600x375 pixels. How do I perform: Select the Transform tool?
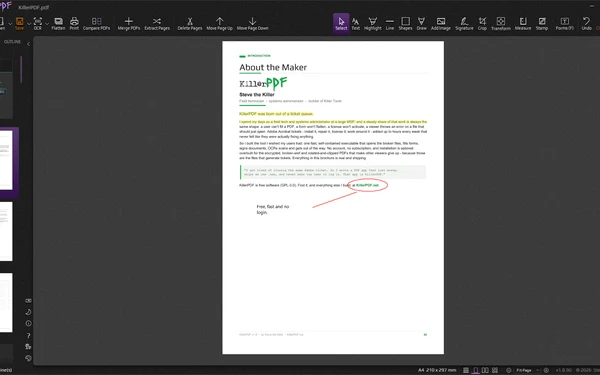point(501,23)
